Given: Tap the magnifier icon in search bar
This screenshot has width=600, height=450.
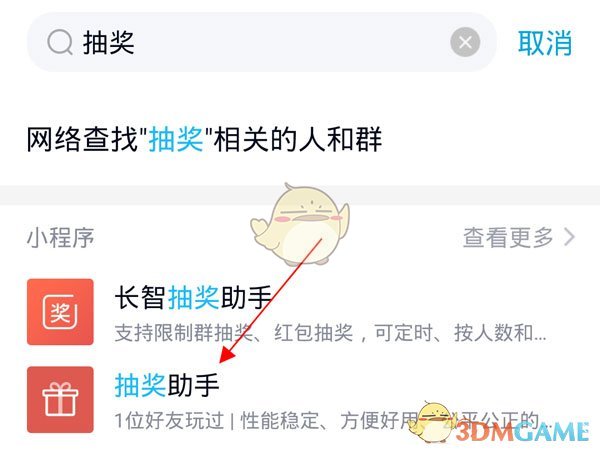Looking at the screenshot, I should pos(60,42).
